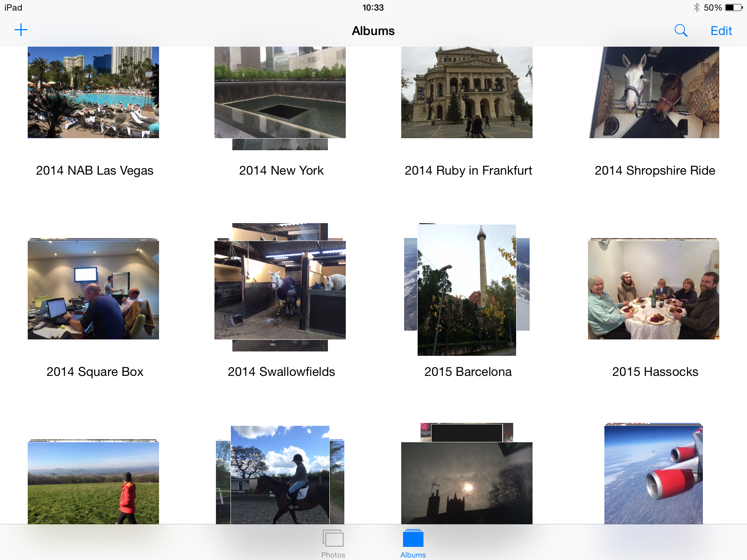Open the 2014 Ruby in Frankfurt album

[467, 92]
